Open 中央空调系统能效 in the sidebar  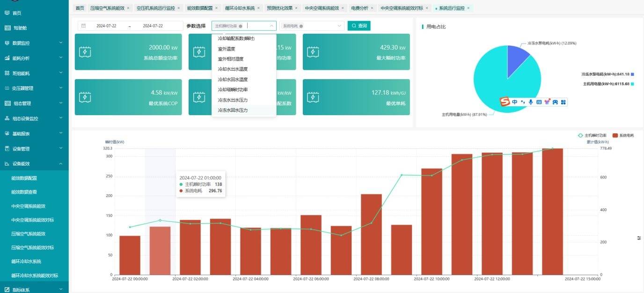pos(28,206)
